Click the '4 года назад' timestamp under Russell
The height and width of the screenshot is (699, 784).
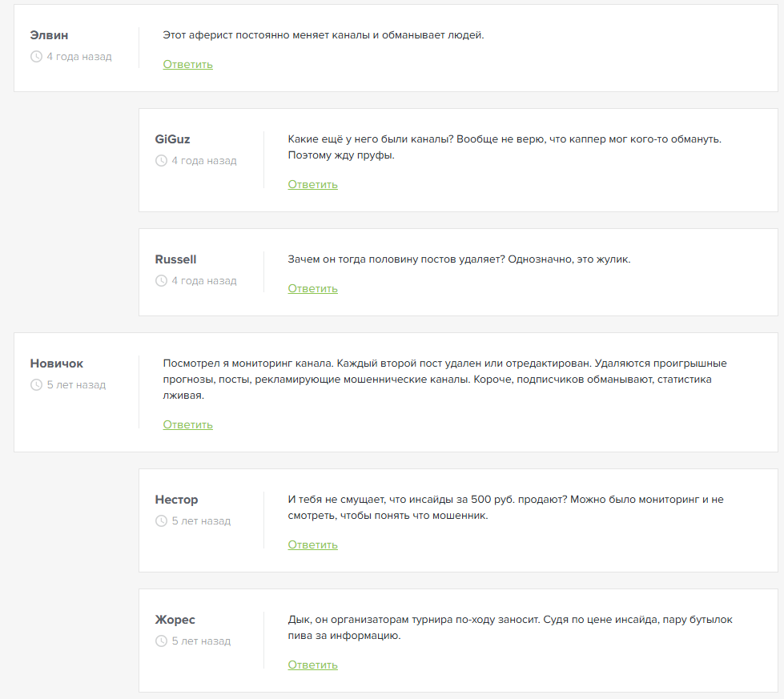pyautogui.click(x=204, y=280)
